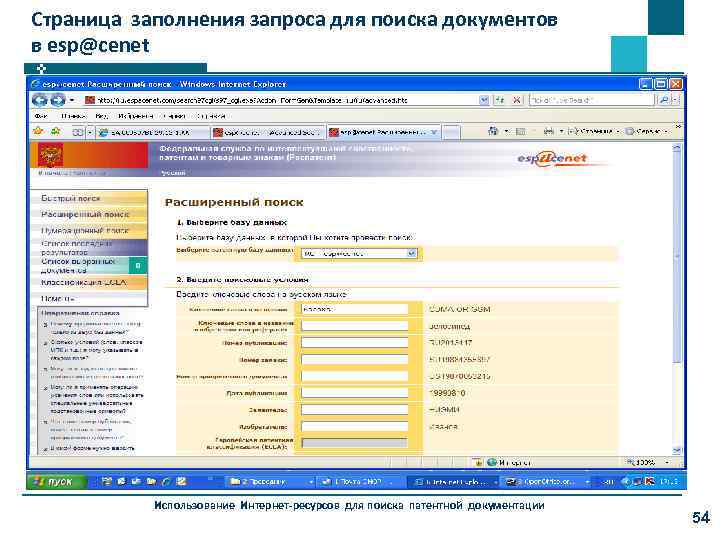This screenshot has width=720, height=540.
Task: Click the zoom 100% magnifier in status bar
Action: click(x=631, y=462)
